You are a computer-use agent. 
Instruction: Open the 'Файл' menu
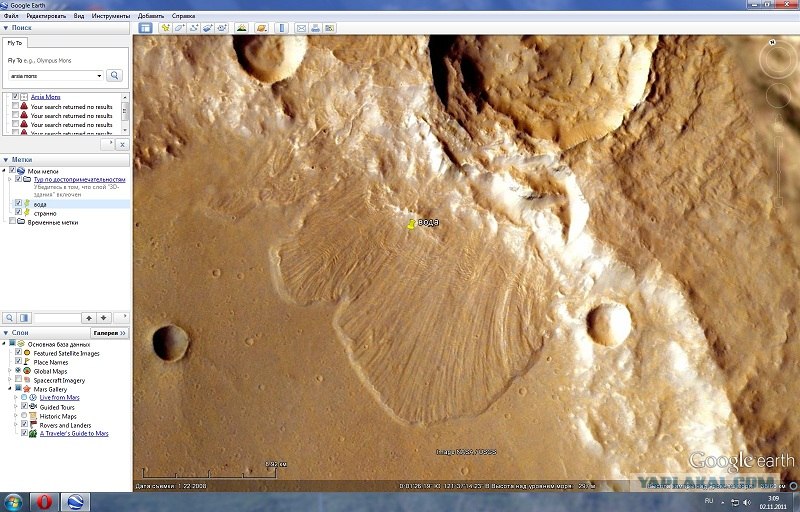tap(11, 16)
